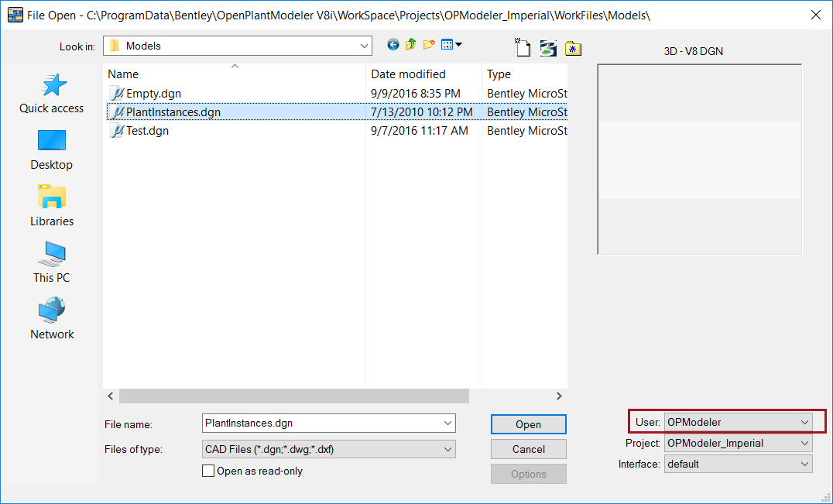Click the New File icon

(523, 47)
